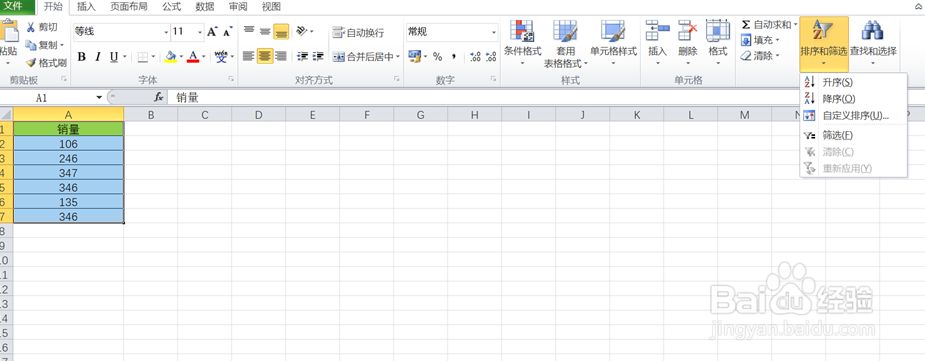Open the Clear (清除) ribbon dropdown
Viewport: 925px width, 361px height.
760,55
